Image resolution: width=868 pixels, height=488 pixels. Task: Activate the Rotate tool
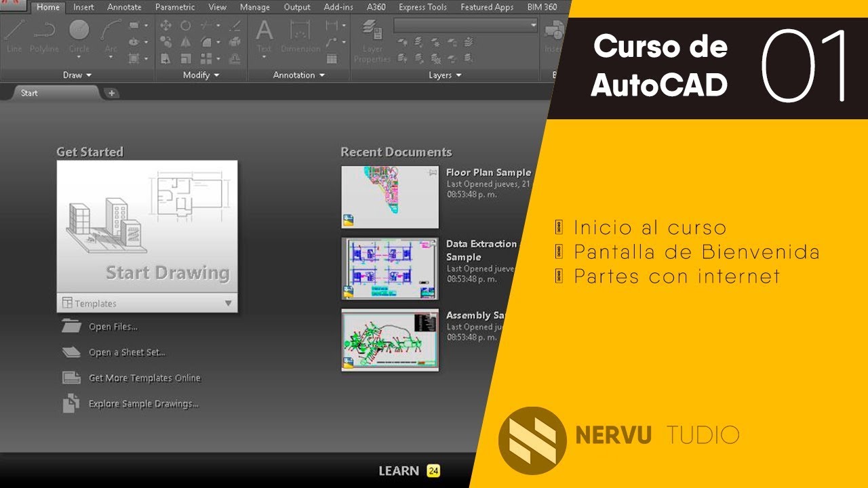pos(186,26)
